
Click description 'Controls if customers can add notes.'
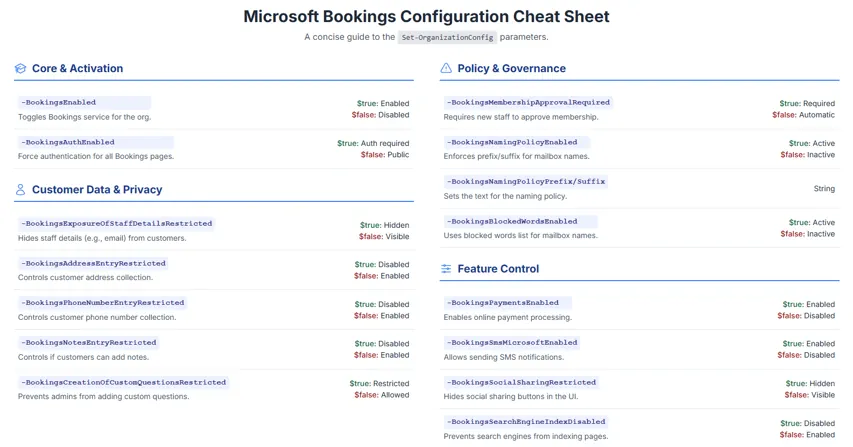click(83, 357)
